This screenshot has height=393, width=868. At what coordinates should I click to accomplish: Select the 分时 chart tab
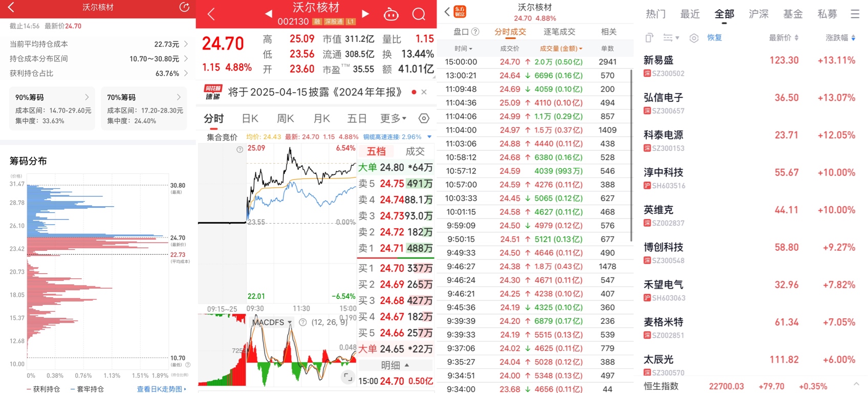tap(213, 119)
